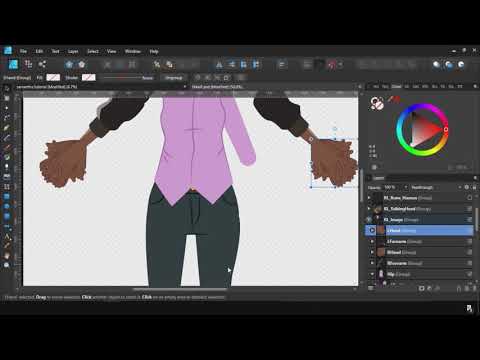Expand the RForearm group
This screenshot has height=360, width=480.
372,263
